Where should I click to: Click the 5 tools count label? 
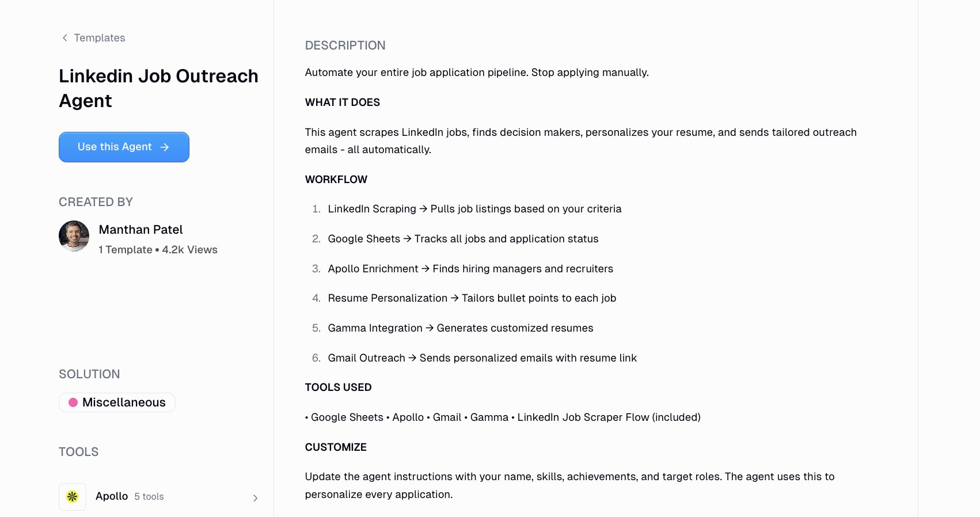click(149, 496)
